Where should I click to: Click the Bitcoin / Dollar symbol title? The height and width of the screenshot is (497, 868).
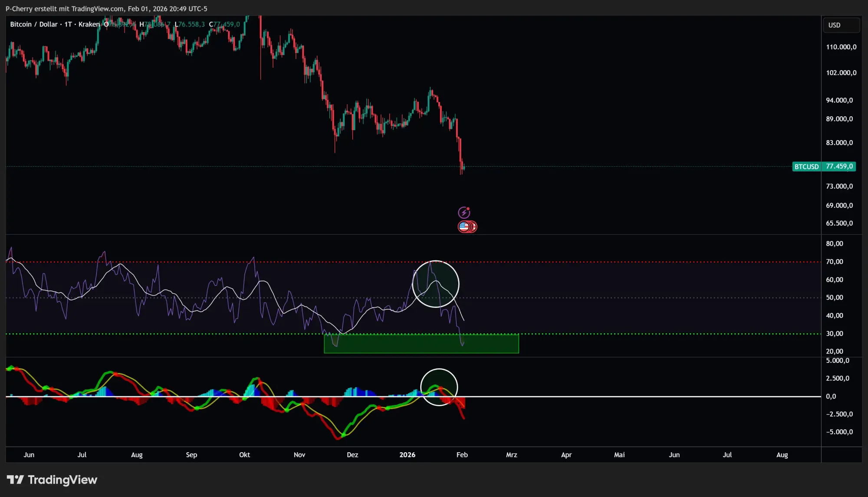click(x=34, y=24)
